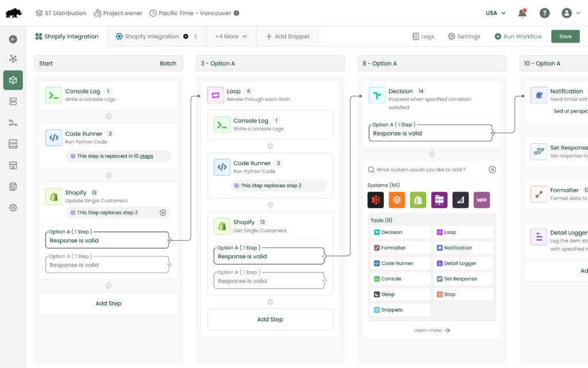Dismiss the 'This Step replaces step 2' notice
This screenshot has height=368, width=588.
point(163,212)
